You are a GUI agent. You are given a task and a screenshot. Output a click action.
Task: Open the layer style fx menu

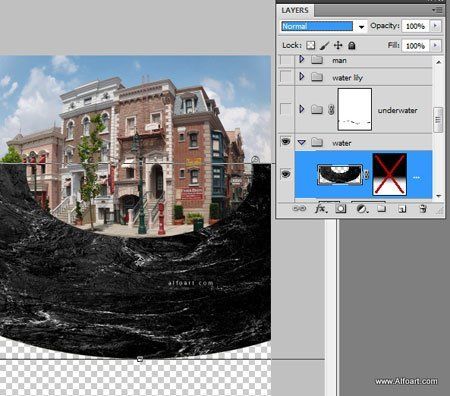[321, 209]
